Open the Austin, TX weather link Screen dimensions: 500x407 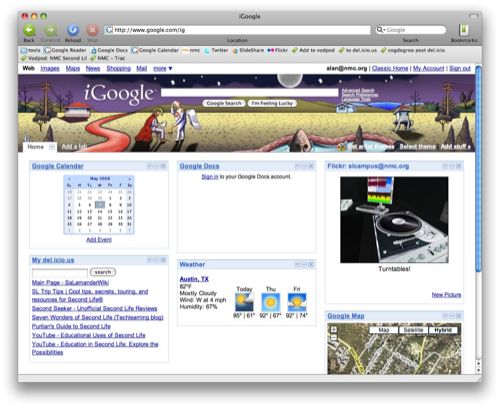[x=194, y=279]
